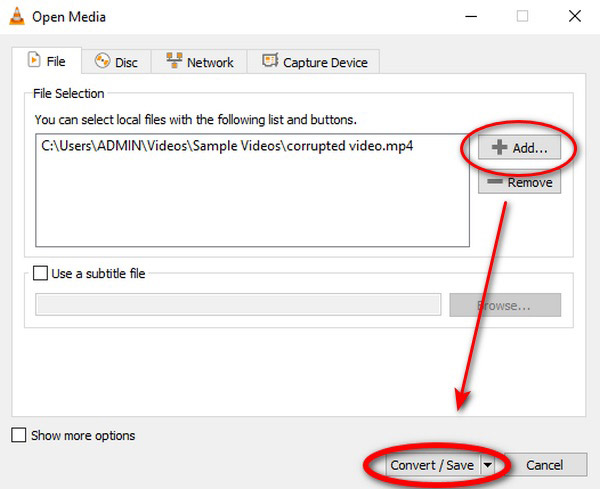This screenshot has height=489, width=600.
Task: Select the 'corrupted video.mp4' file entry
Action: point(227,145)
